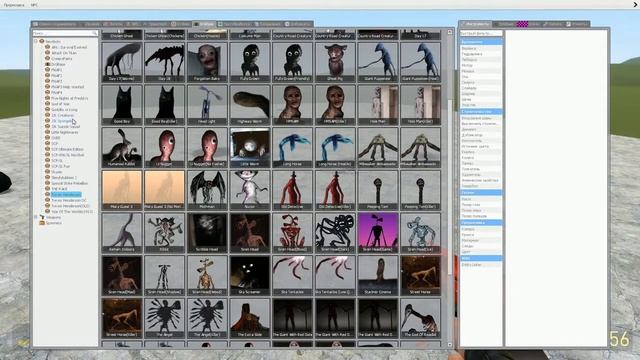
Task: Collapse the fourth blue tool category header
Action: pos(481,222)
